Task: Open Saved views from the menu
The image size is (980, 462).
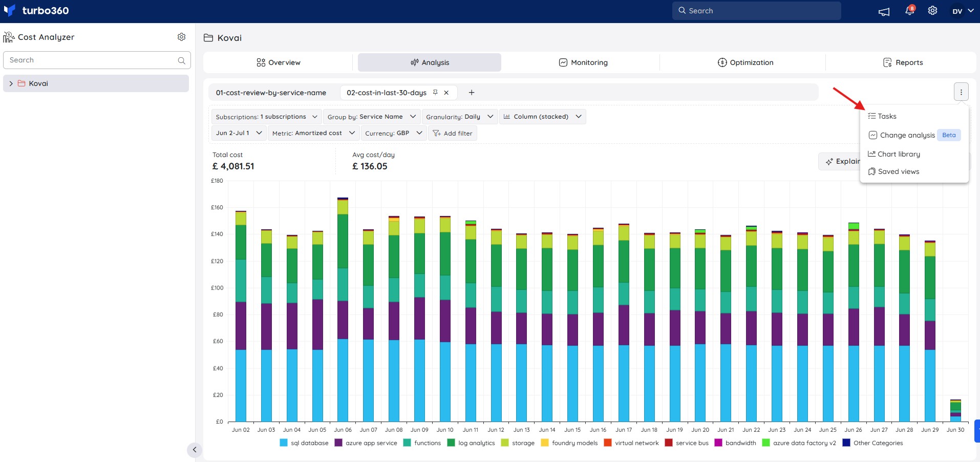Action: pyautogui.click(x=894, y=171)
